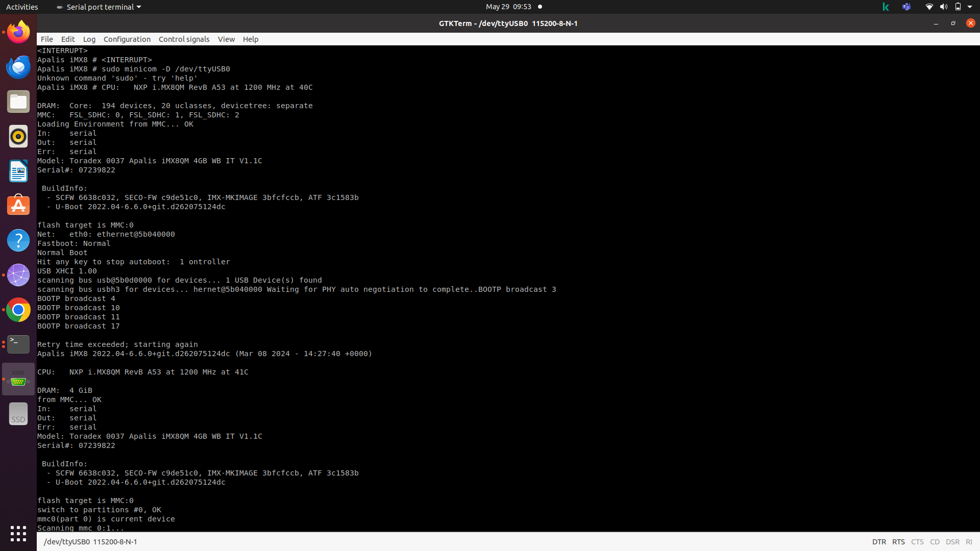This screenshot has height=551, width=980.
Task: Click 'BOOTP broadcast 17' terminal line
Action: pyautogui.click(x=79, y=326)
